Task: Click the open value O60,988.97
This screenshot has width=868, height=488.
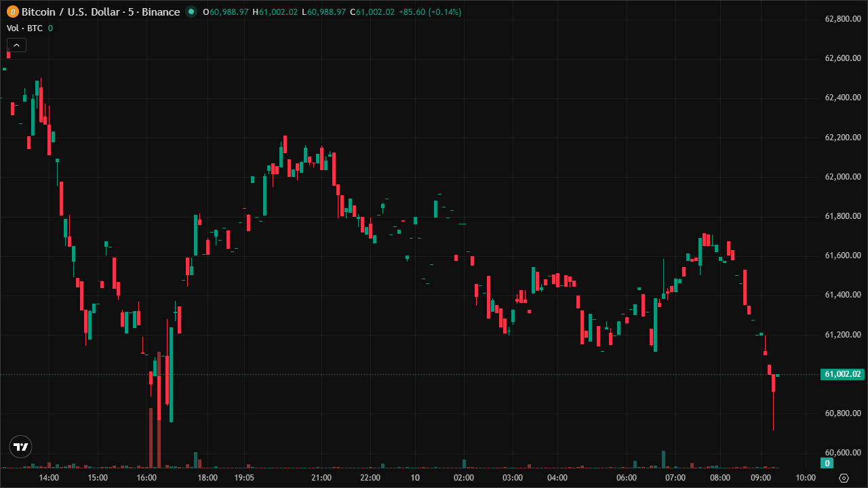Action: [x=226, y=12]
